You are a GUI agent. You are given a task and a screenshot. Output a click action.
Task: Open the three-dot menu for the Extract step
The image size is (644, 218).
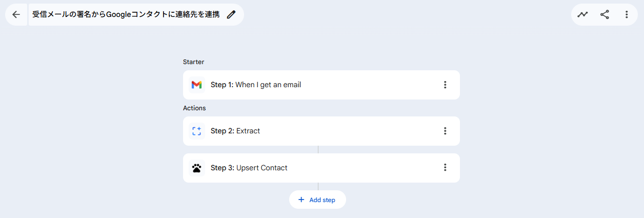[445, 131]
